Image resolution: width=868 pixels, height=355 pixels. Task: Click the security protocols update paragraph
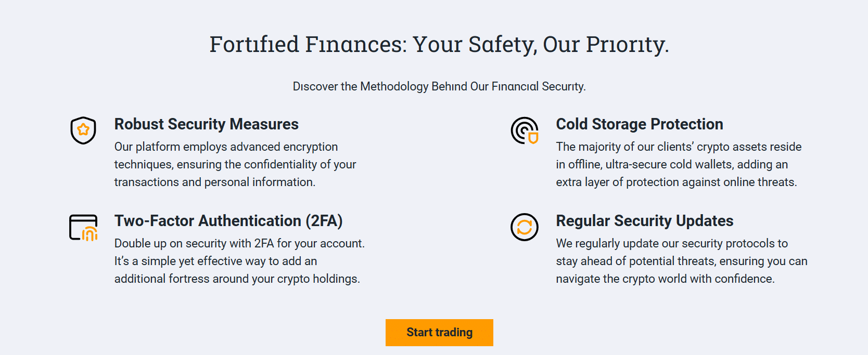tap(682, 261)
